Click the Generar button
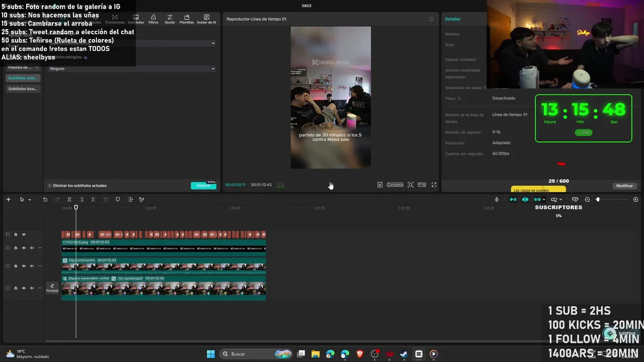 (203, 186)
